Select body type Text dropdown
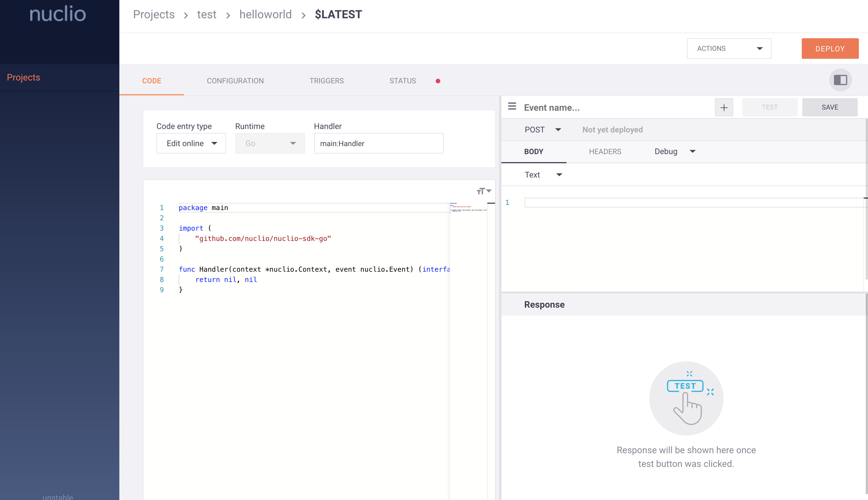Image resolution: width=868 pixels, height=500 pixels. pyautogui.click(x=543, y=175)
